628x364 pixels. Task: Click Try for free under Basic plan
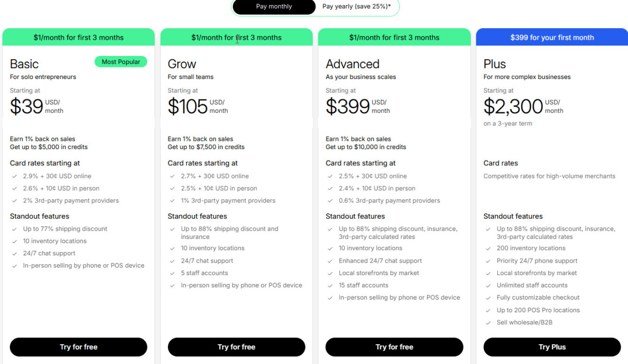(x=78, y=347)
